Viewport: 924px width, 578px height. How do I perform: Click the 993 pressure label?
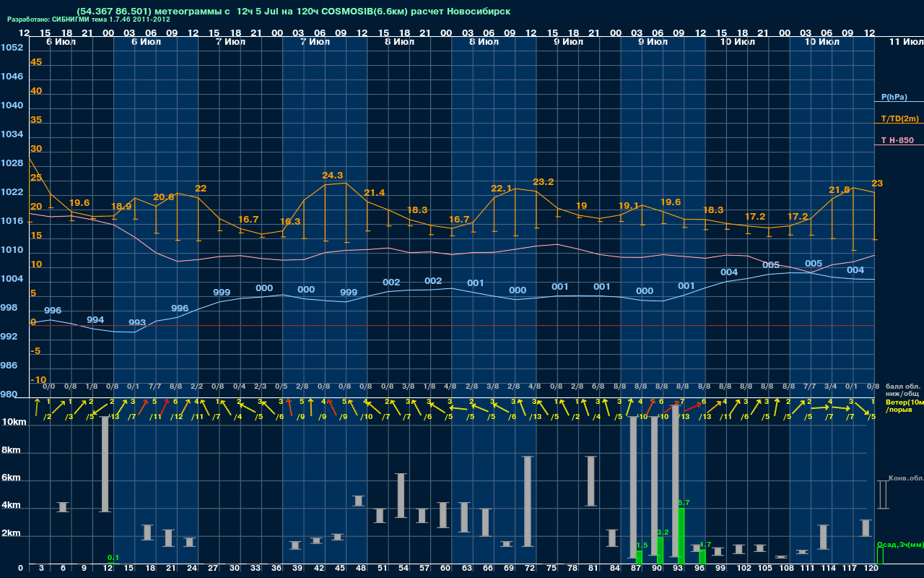[x=137, y=323]
